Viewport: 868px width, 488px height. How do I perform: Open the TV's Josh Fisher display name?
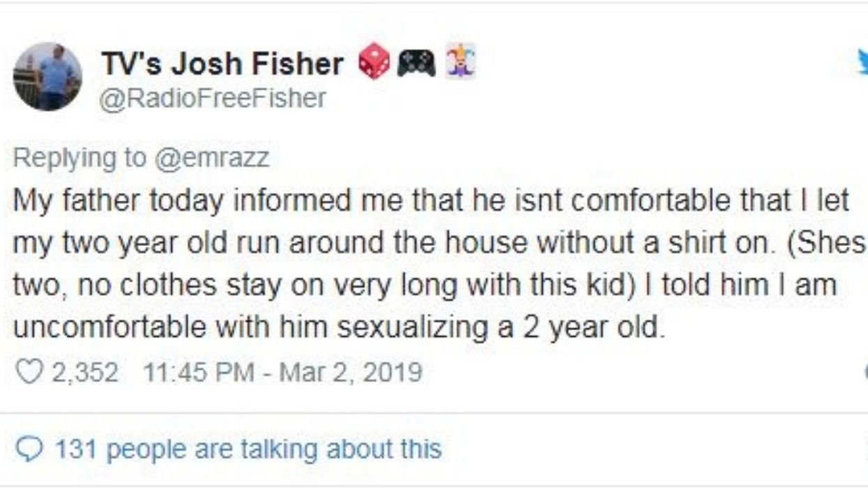click(x=223, y=65)
